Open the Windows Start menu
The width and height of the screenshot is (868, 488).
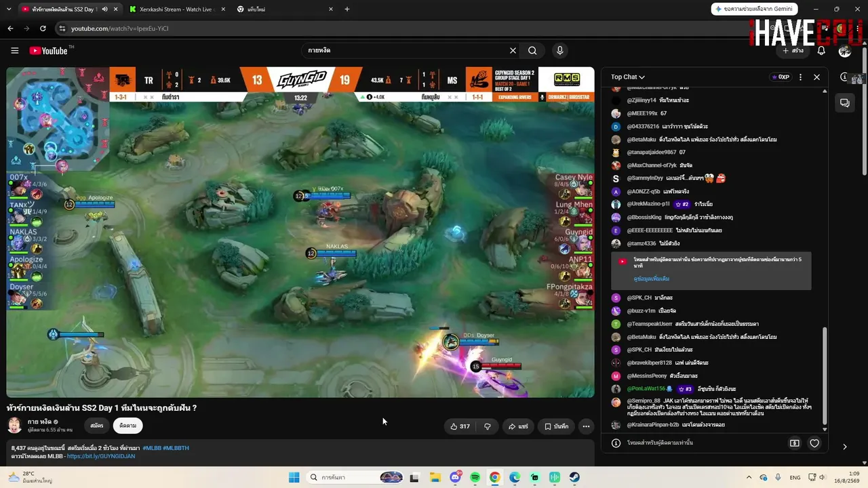click(x=294, y=477)
